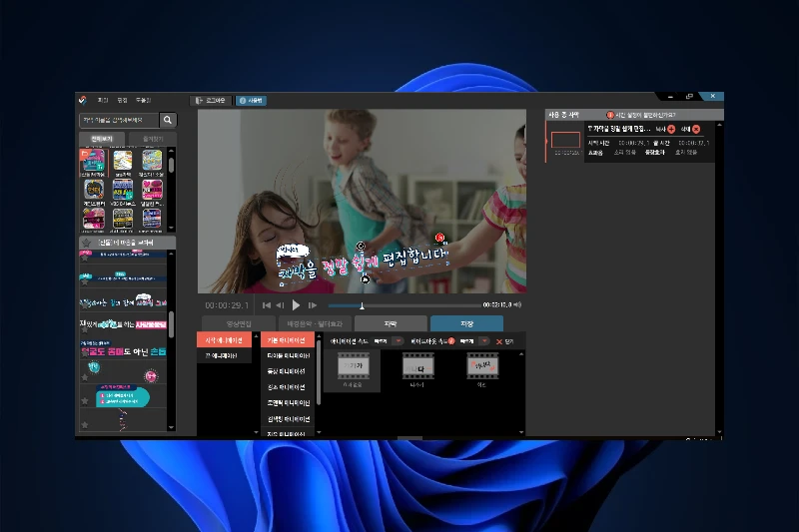Click the star icon beside the template header
Image resolution: width=799 pixels, height=532 pixels.
(x=86, y=243)
